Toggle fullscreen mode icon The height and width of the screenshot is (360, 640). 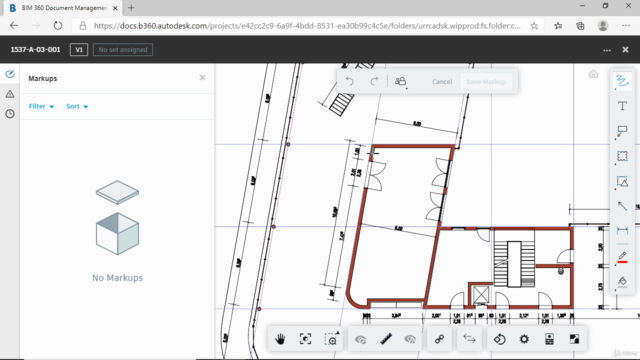point(574,339)
